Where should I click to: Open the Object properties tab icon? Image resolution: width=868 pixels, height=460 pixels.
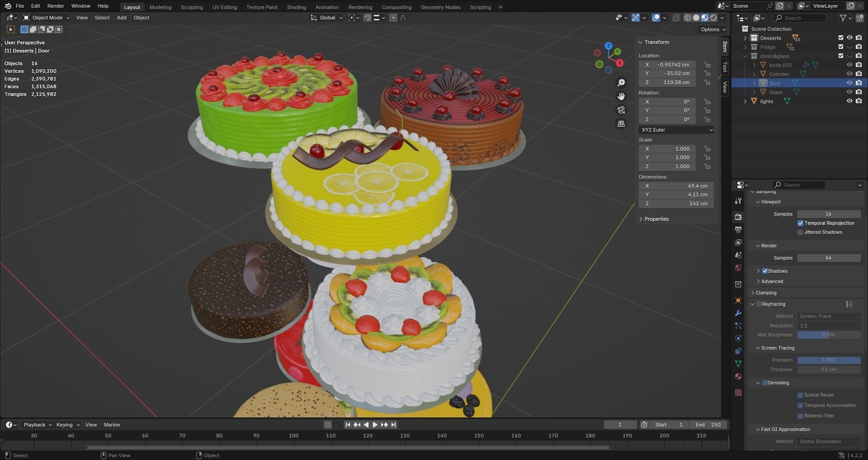738,300
